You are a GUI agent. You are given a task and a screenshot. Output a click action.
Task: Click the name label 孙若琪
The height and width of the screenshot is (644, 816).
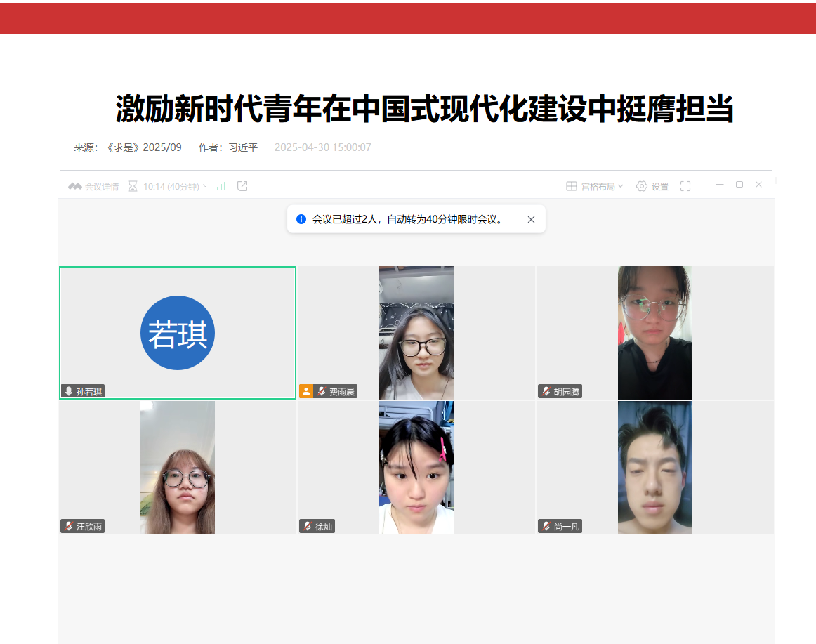89,392
